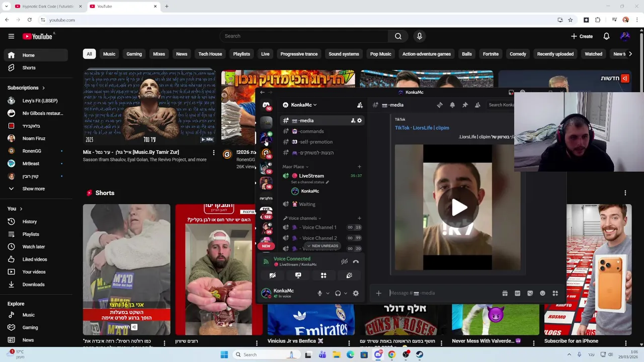
Task: Open Discord user settings gear
Action: 356,293
